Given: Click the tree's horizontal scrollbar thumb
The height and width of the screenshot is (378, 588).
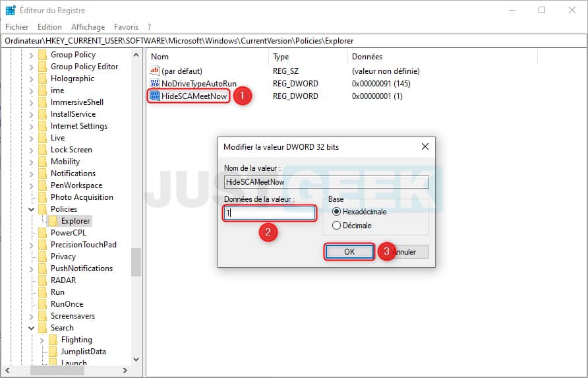Looking at the screenshot, I should (57, 371).
